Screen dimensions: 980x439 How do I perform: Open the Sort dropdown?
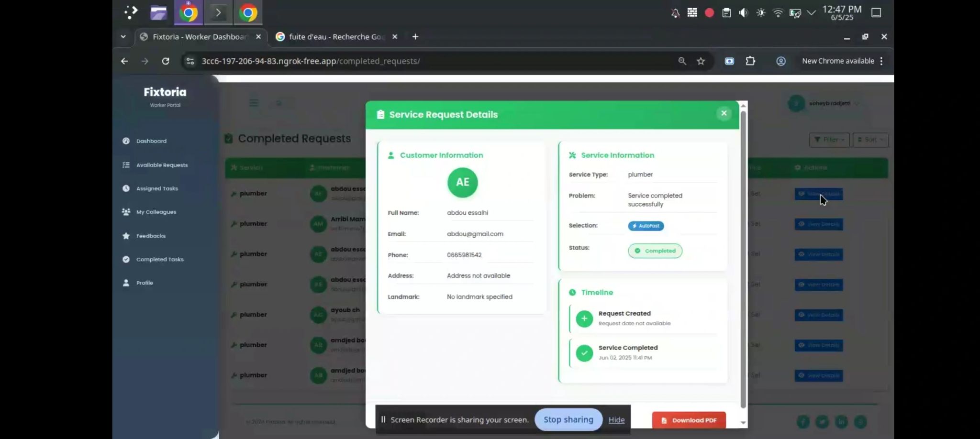(870, 140)
